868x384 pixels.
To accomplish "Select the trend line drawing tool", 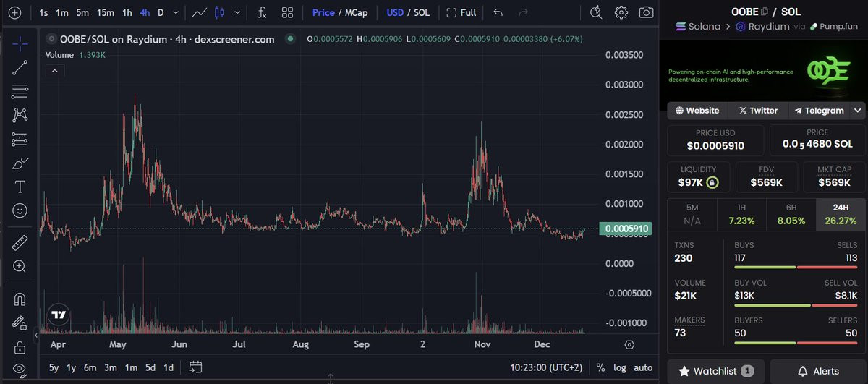I will 20,68.
